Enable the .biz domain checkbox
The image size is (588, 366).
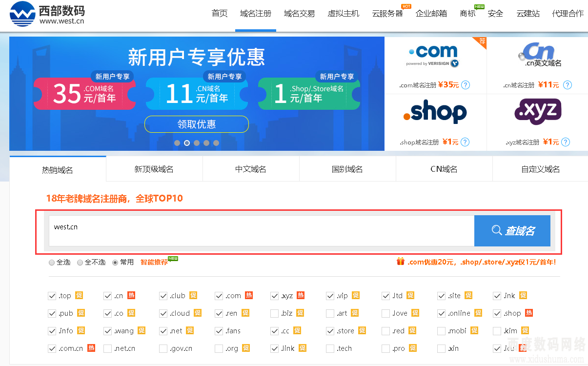tap(274, 313)
